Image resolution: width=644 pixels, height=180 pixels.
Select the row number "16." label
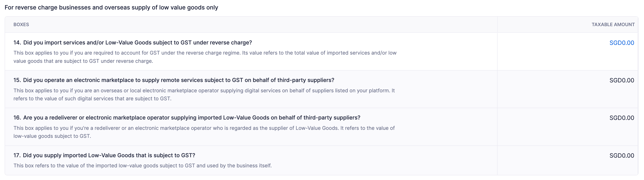[17, 117]
